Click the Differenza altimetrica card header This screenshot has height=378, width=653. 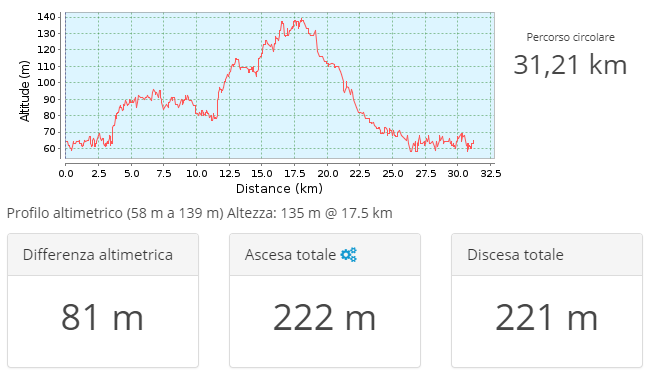[103, 255]
